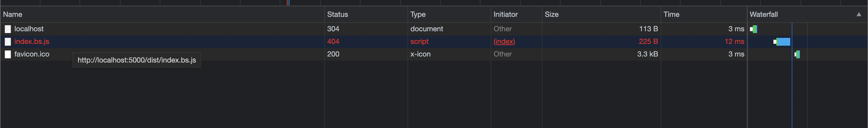Select the failed index.bs.js request
Viewport: 868px width, 128px height.
(434, 42)
